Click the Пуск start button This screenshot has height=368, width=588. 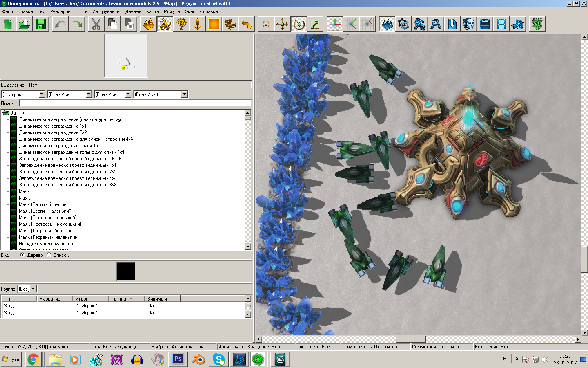(x=11, y=359)
